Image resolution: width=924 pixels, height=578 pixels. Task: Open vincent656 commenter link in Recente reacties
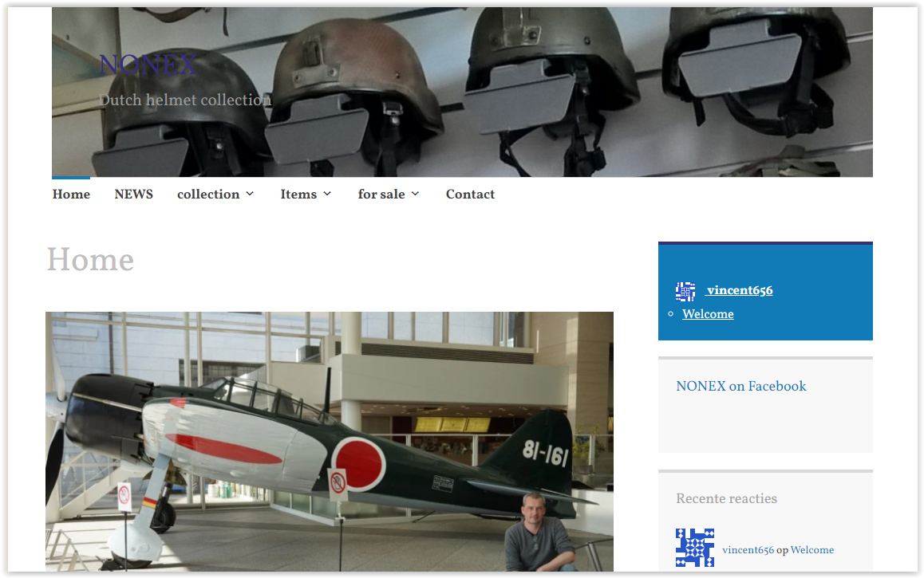click(748, 550)
